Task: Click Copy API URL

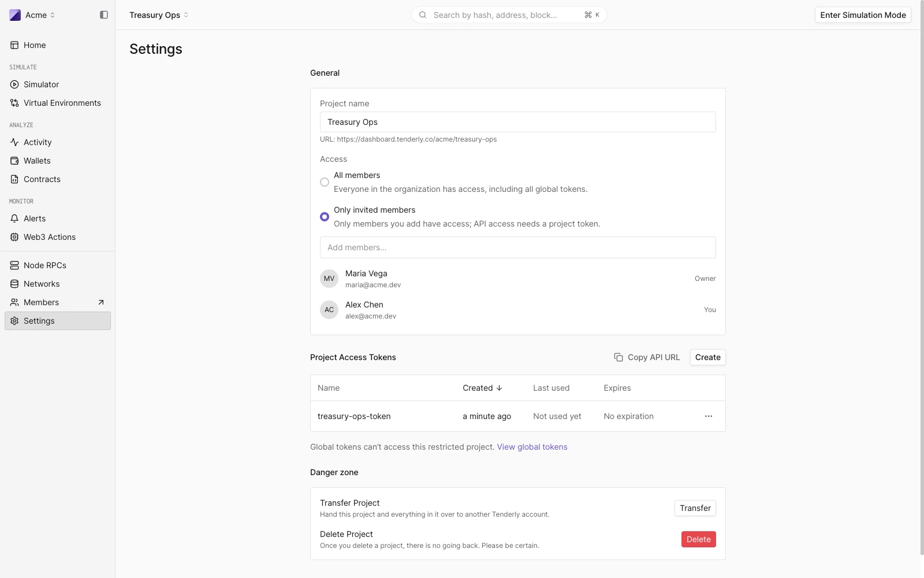Action: [x=647, y=357]
